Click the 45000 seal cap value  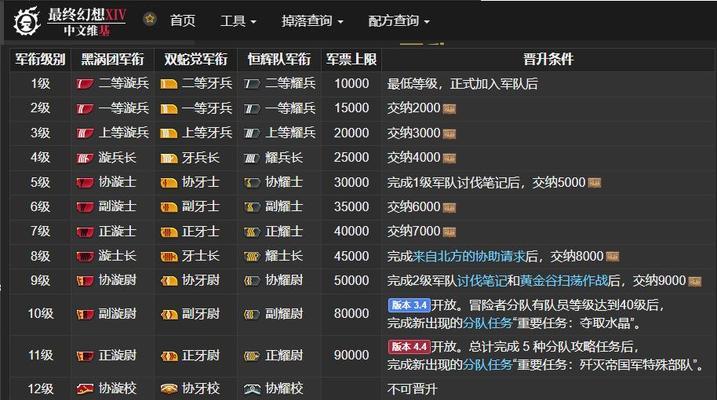tap(351, 256)
